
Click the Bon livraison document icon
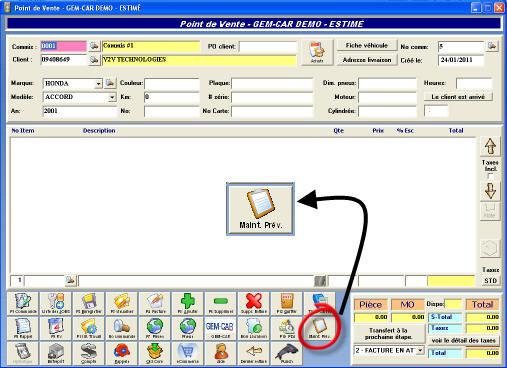(x=254, y=328)
